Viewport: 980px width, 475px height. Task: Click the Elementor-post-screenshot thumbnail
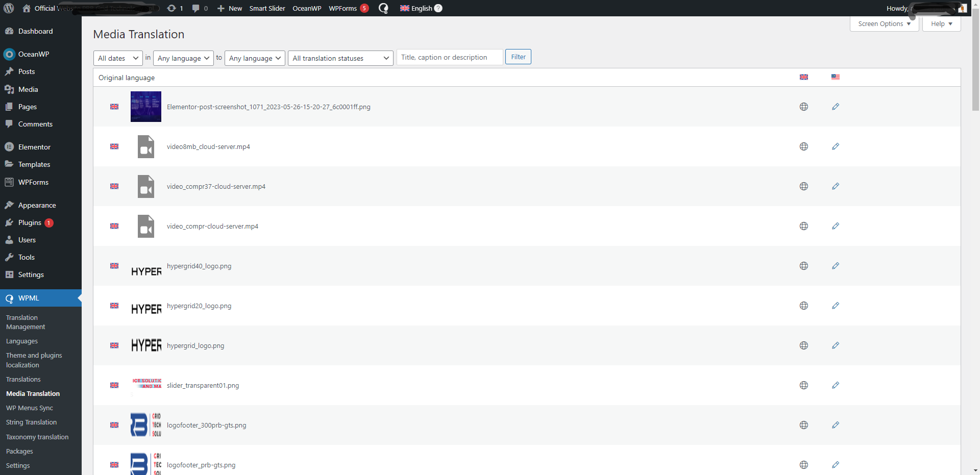(146, 107)
